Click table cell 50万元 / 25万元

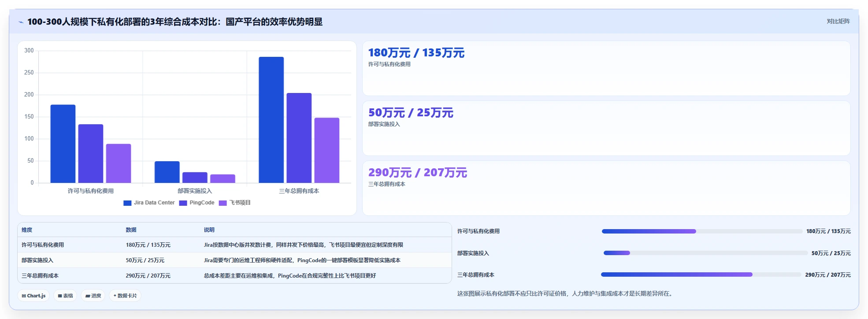coord(145,260)
